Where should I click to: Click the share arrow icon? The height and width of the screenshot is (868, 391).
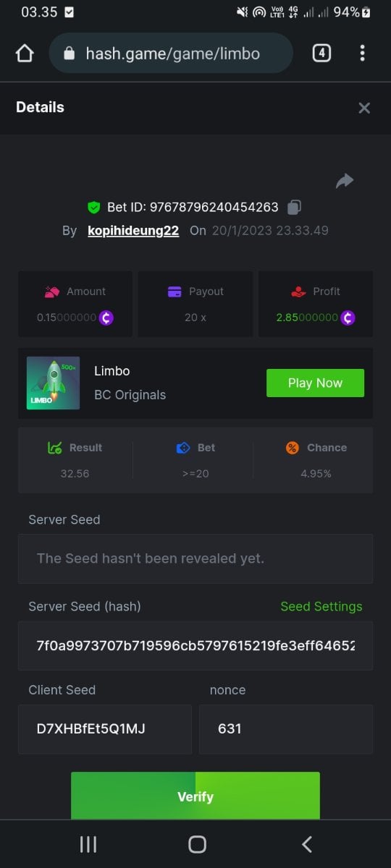point(345,181)
